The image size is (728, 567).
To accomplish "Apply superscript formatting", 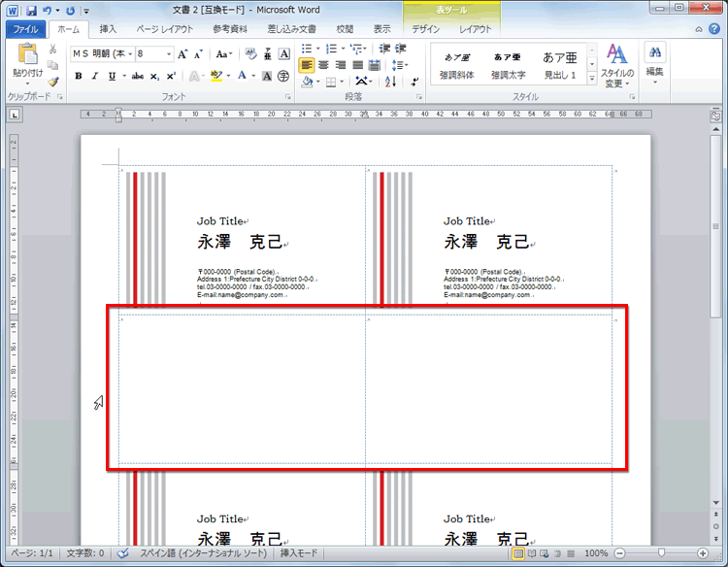I will point(171,76).
